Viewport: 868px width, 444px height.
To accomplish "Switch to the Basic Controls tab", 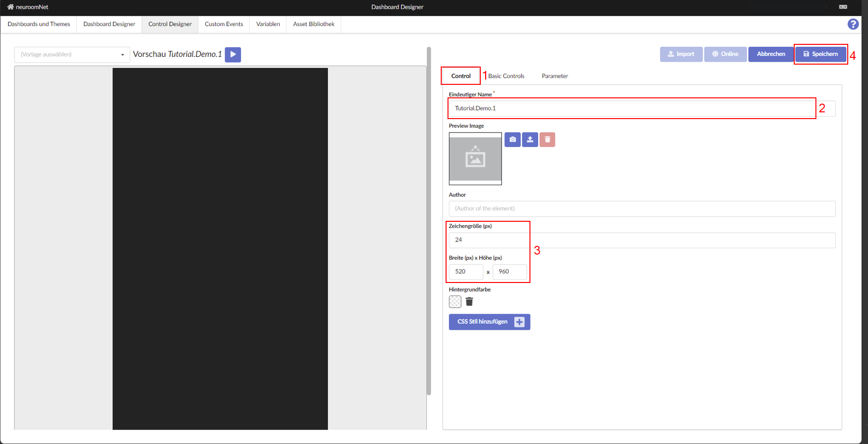I will tap(506, 76).
